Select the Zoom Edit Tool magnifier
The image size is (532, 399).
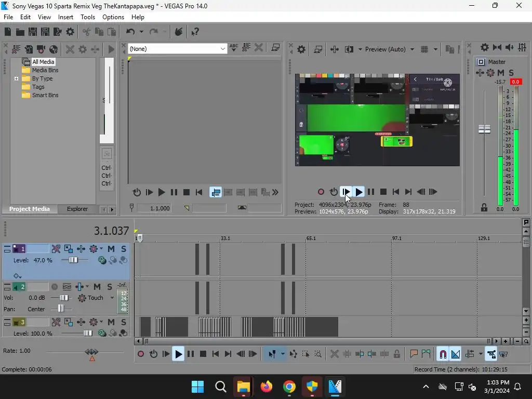click(318, 354)
